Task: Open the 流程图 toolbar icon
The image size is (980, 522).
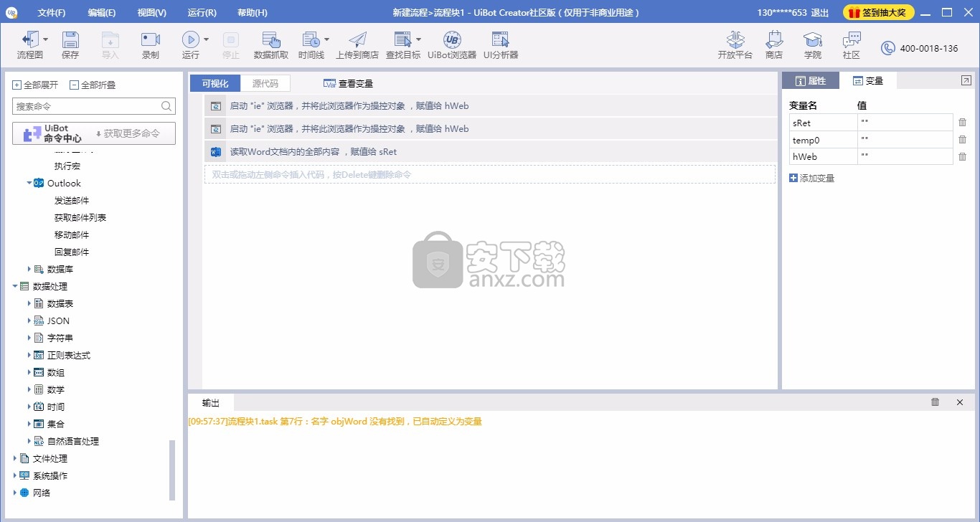Action: click(x=29, y=39)
